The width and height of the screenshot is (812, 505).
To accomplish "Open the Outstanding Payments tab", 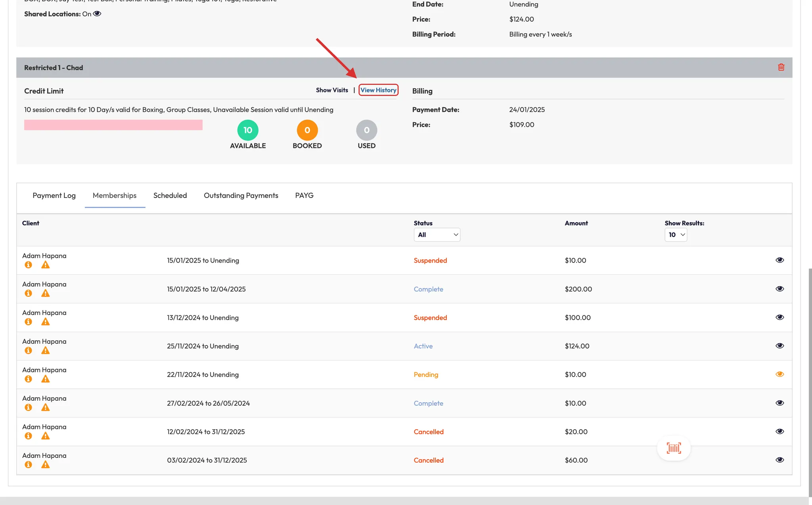I will (x=241, y=196).
